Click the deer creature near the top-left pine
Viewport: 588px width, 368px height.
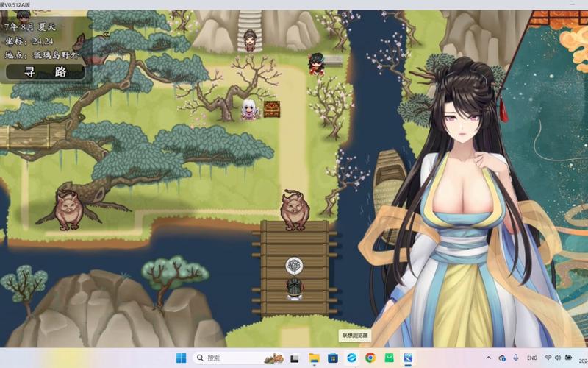point(90,48)
